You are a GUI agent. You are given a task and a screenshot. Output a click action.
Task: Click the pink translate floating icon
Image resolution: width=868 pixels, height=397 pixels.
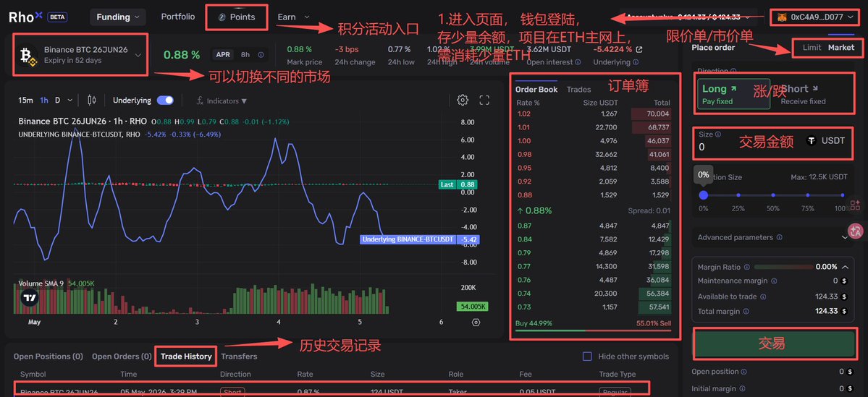(856, 231)
